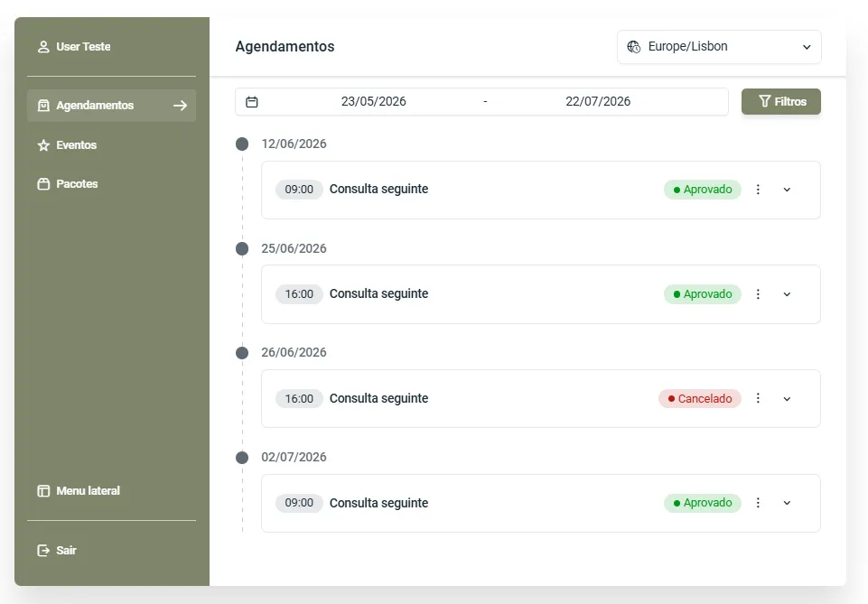Click the logout icon next to Sair
Viewport: 868px width, 604px height.
(43, 551)
